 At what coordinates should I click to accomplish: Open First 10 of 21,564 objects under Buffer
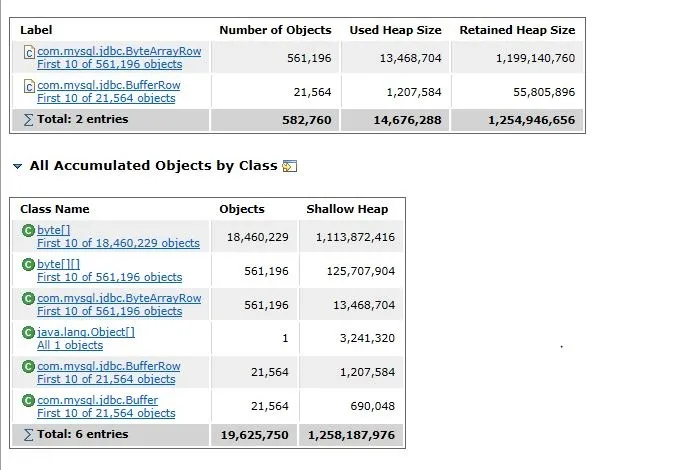106,413
